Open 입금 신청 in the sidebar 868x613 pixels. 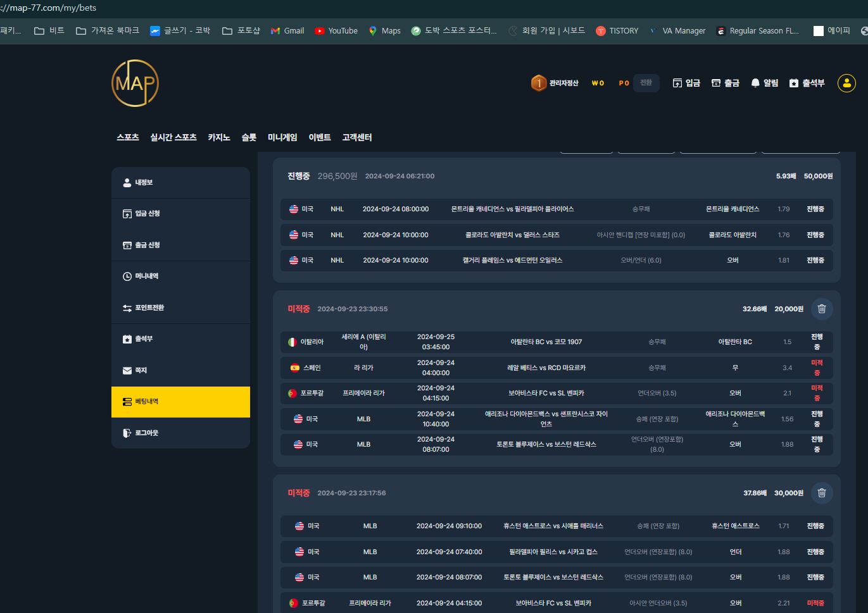(180, 214)
